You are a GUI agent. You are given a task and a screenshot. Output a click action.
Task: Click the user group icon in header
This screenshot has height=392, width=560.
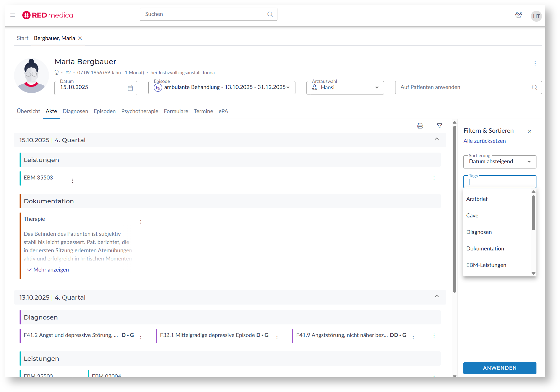click(x=518, y=15)
